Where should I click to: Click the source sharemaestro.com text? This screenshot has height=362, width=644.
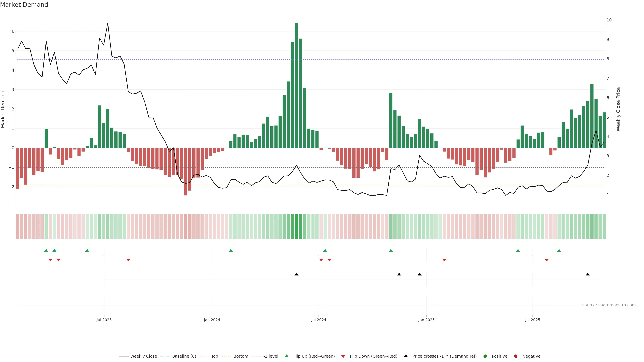(x=609, y=305)
